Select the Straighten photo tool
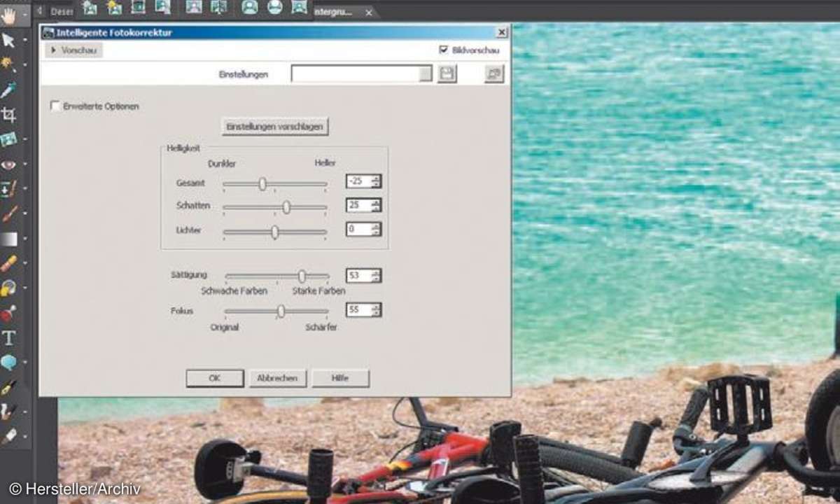Image resolution: width=840 pixels, height=504 pixels. [x=8, y=139]
